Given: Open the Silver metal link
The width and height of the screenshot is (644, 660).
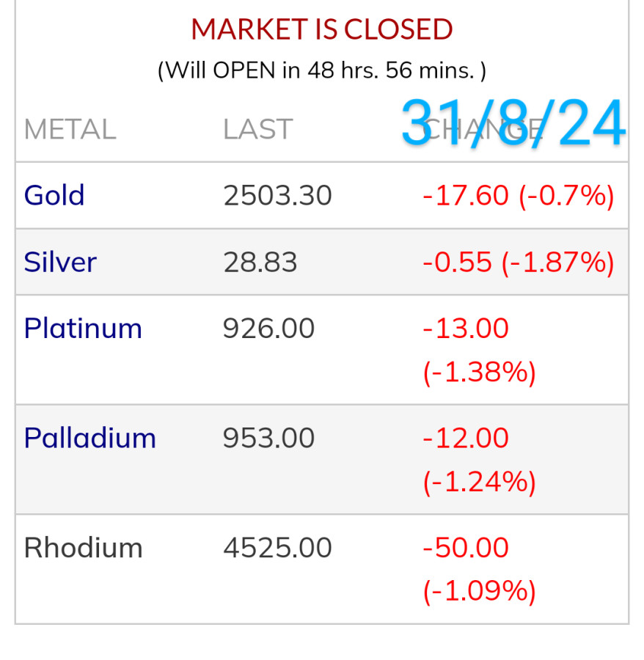Looking at the screenshot, I should point(60,262).
